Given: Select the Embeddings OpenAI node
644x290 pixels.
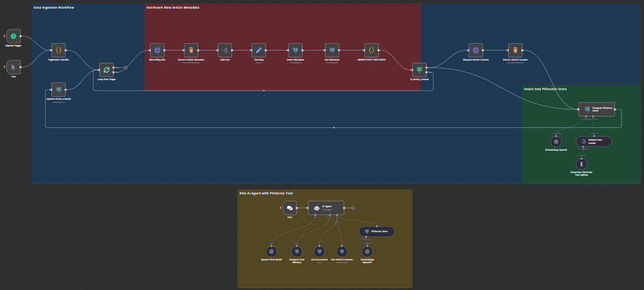Looking at the screenshot, I should [556, 142].
